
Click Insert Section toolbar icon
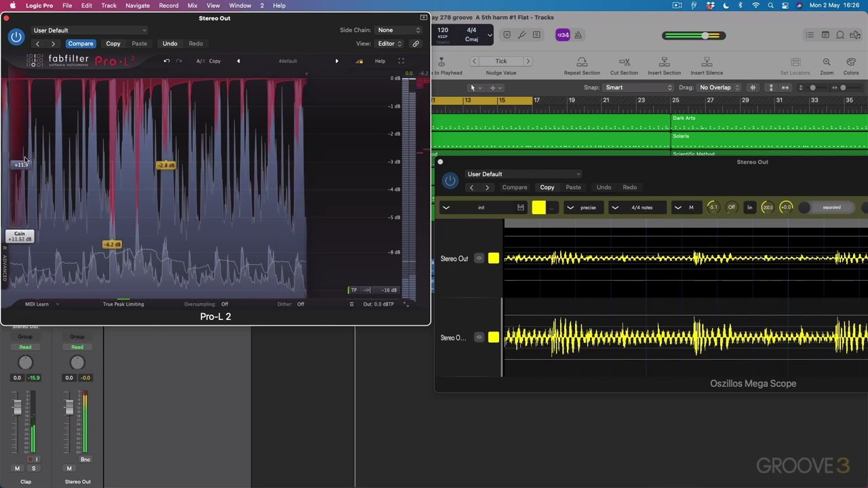(664, 62)
